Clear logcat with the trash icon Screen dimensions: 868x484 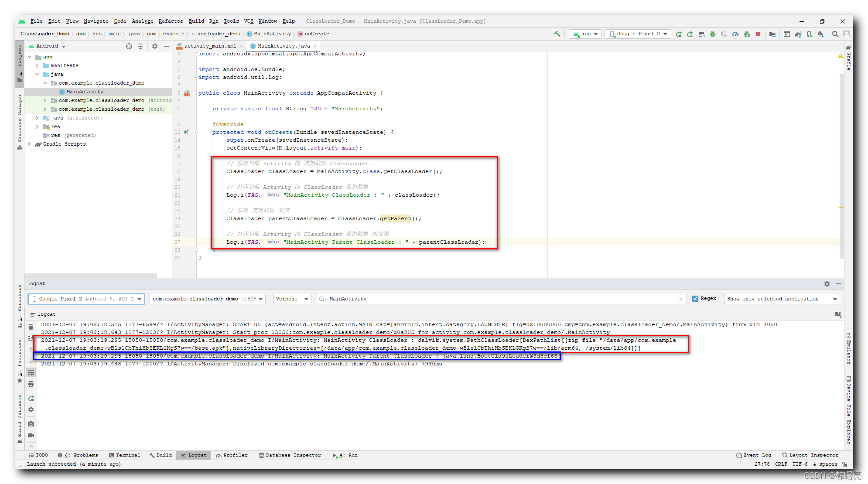click(x=31, y=327)
